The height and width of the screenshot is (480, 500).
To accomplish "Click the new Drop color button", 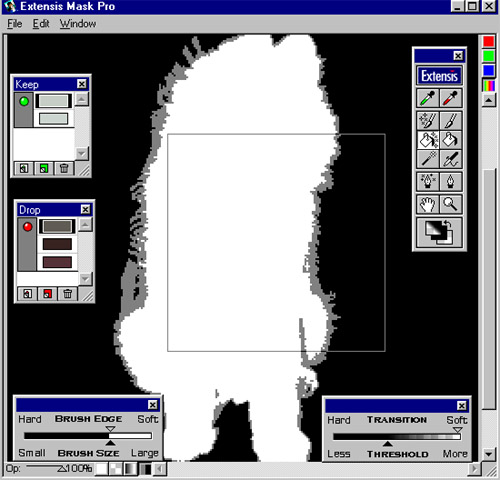I will tap(47, 294).
